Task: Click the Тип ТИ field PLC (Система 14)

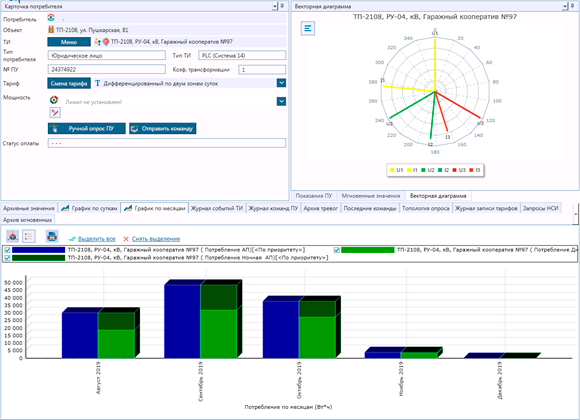Action: pyautogui.click(x=242, y=56)
